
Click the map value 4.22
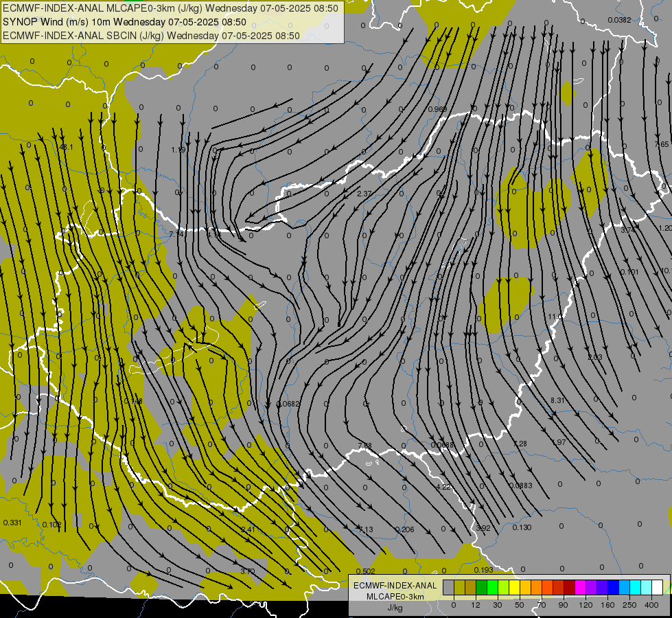[443, 487]
